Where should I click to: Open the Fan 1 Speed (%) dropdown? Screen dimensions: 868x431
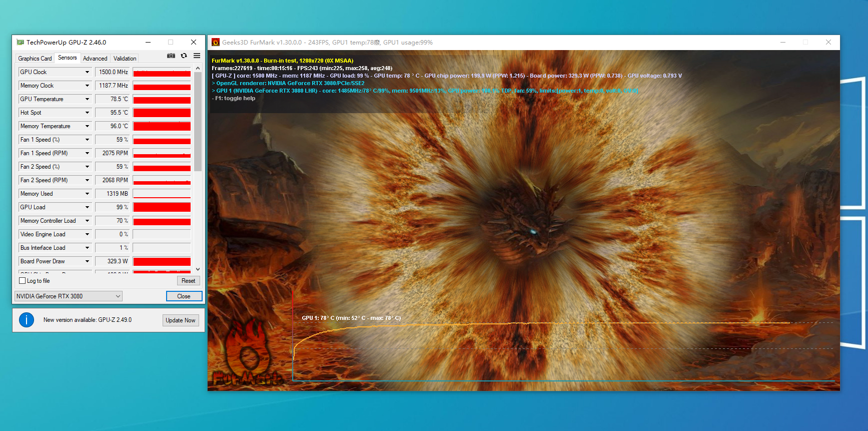87,140
